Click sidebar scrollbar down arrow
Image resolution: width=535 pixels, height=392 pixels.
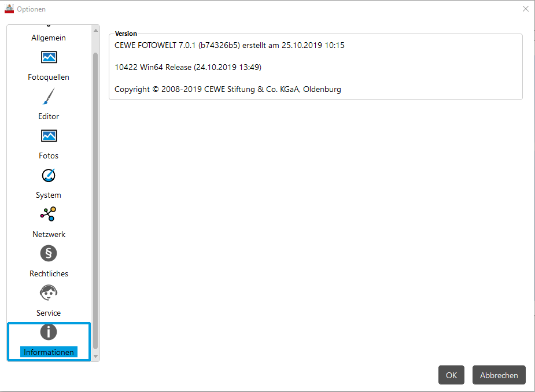tap(95, 356)
